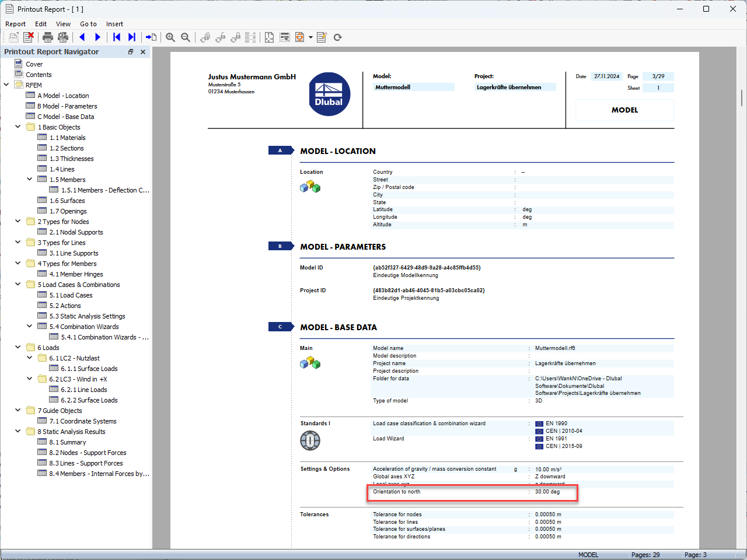
Task: Open the 'Go to' menu
Action: pyautogui.click(x=88, y=24)
